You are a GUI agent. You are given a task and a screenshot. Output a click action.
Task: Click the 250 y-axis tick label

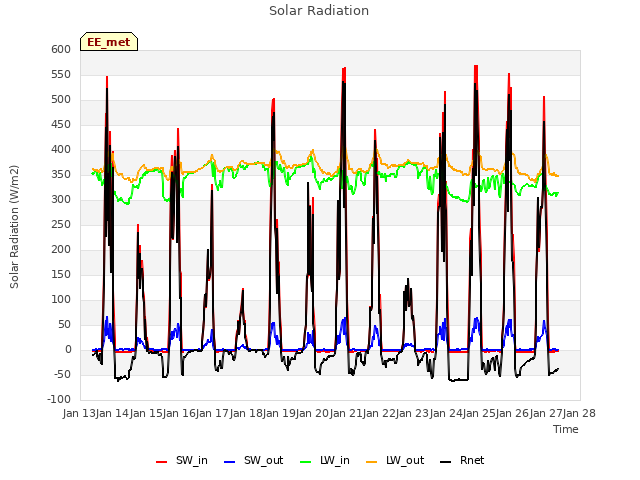pyautogui.click(x=61, y=224)
